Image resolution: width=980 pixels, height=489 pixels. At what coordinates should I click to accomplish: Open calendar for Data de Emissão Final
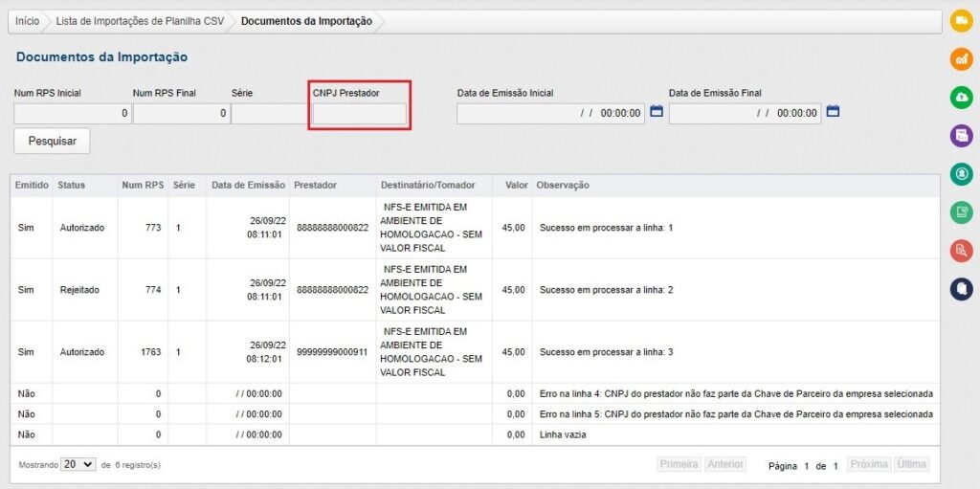pos(833,112)
